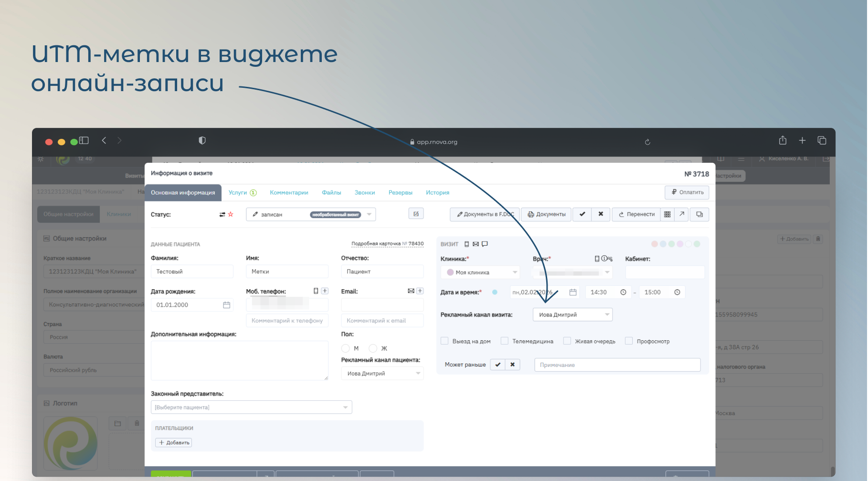The image size is (868, 481).
Task: Switch to the Услуги tab
Action: pos(242,193)
